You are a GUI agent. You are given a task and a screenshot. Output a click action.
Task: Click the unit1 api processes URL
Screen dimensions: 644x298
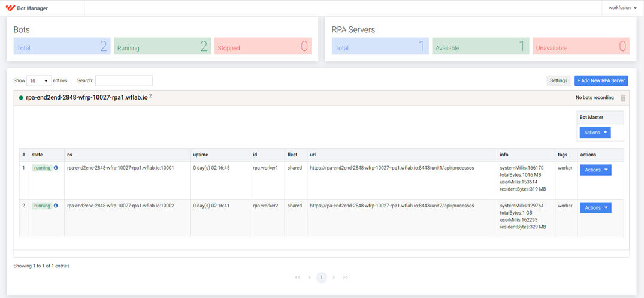tap(392, 168)
